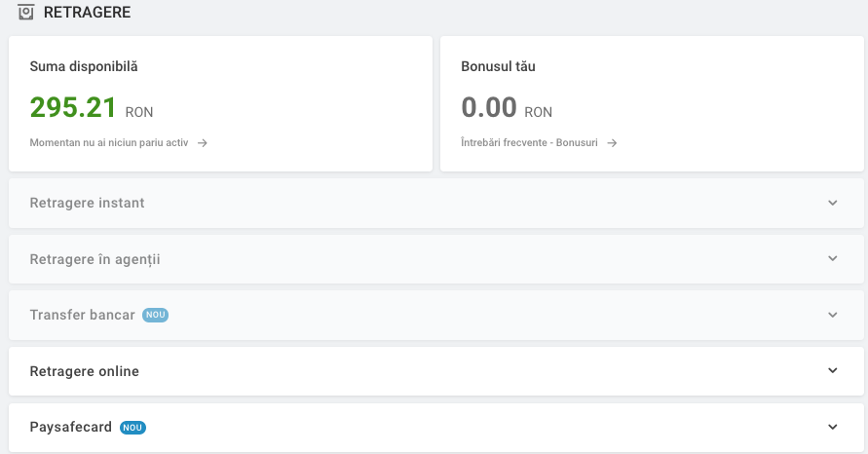Click arrow icon beside active bets message
The image size is (868, 454).
pyautogui.click(x=203, y=143)
